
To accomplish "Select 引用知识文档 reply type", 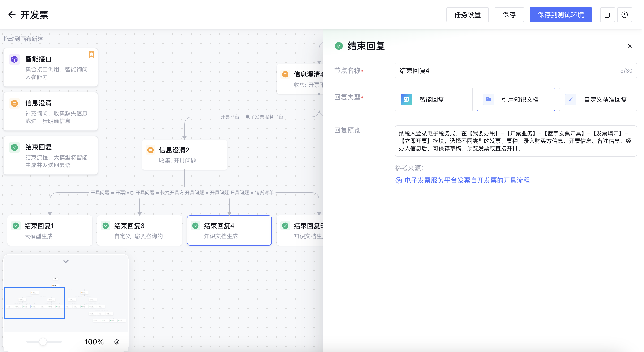I will click(x=515, y=99).
